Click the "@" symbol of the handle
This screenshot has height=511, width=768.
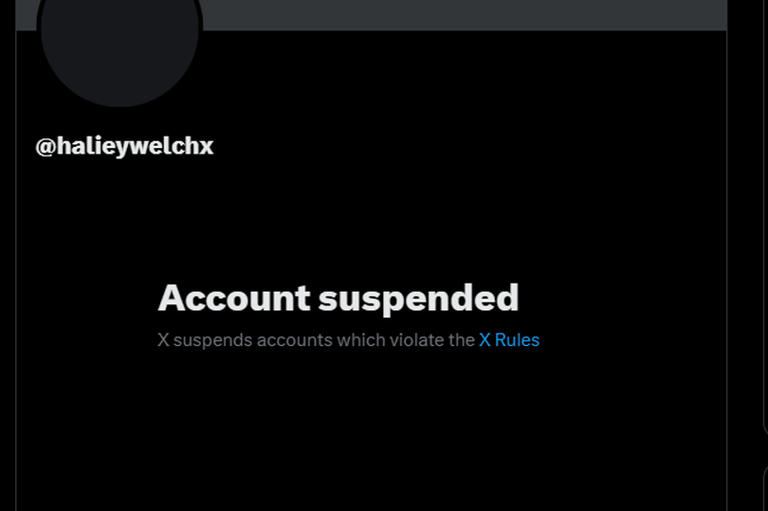(x=45, y=146)
